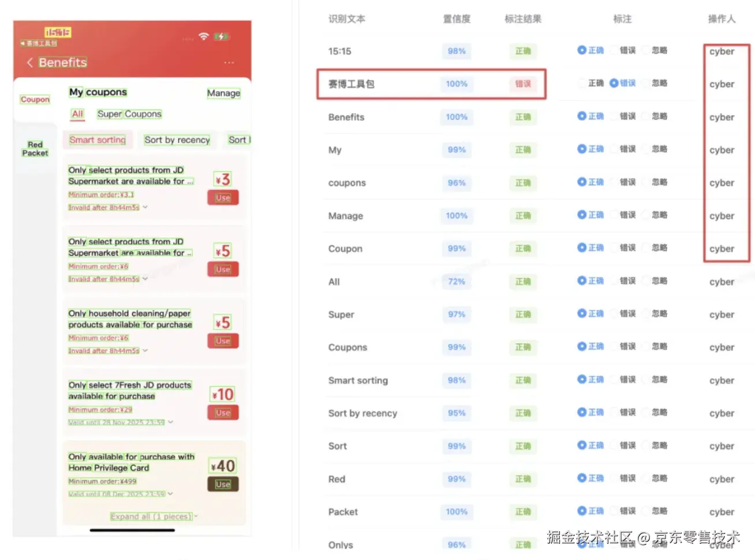This screenshot has height=560, width=755.
Task: Click the 错误 result badge for 赛博工具包
Action: [x=523, y=84]
